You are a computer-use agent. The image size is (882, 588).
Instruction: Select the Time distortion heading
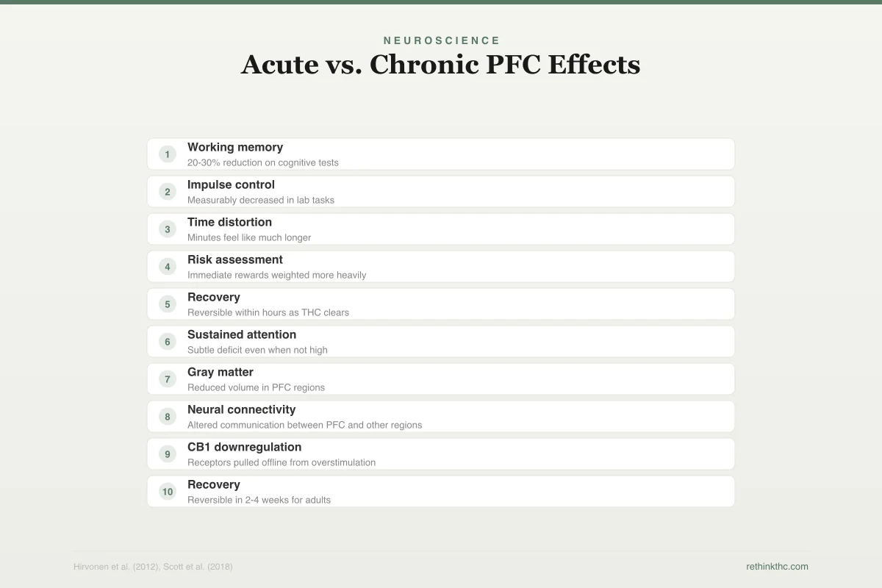click(x=229, y=222)
